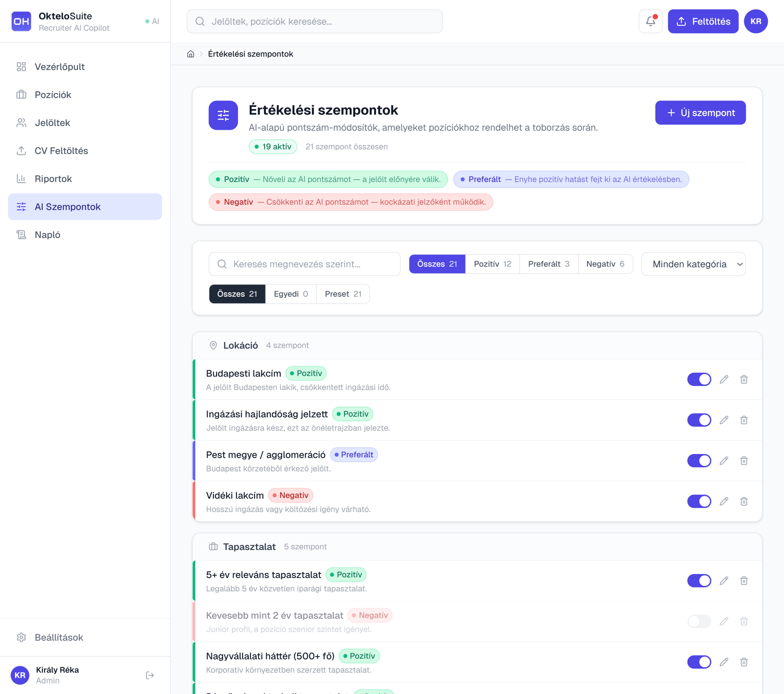Click the Új szempont button

[x=700, y=113]
